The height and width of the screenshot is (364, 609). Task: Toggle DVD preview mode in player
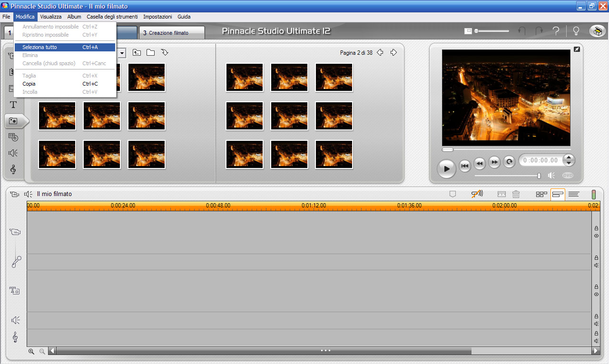pos(568,175)
